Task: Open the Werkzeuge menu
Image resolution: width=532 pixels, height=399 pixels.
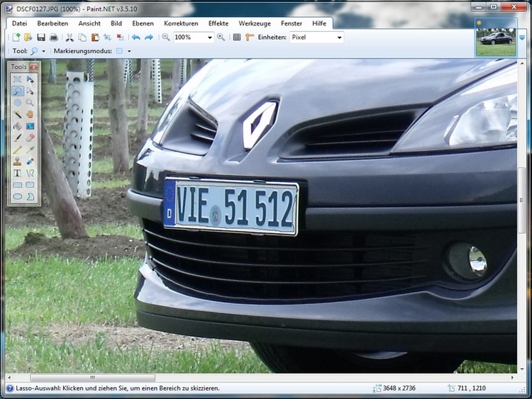Action: [x=255, y=23]
